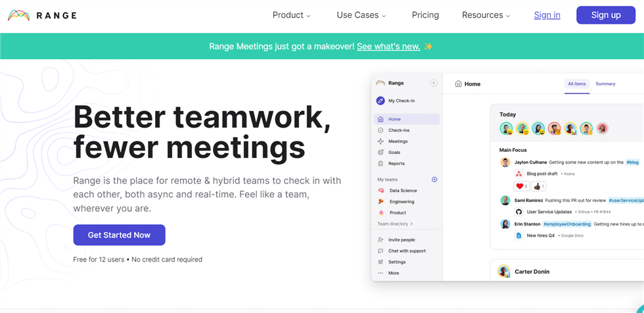
Task: Click the Carter Donin name
Action: 532,272
